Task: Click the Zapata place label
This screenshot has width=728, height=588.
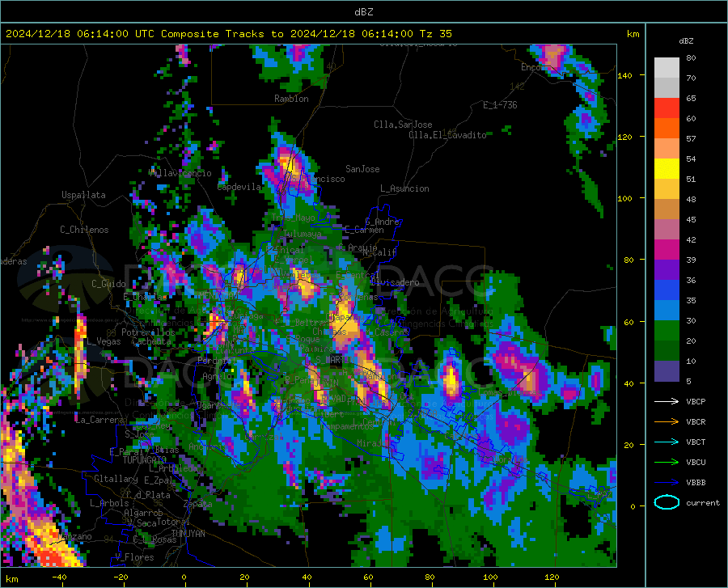Action: click(x=198, y=504)
